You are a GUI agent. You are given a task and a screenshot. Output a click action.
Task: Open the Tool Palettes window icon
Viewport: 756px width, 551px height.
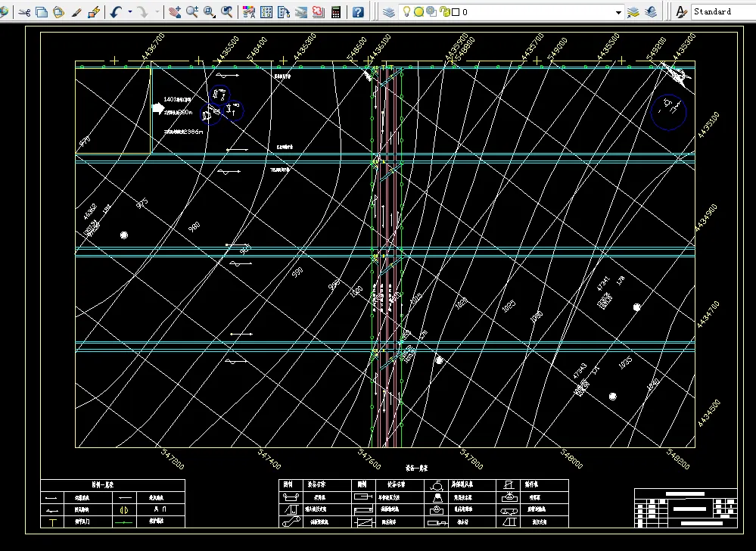(284, 12)
